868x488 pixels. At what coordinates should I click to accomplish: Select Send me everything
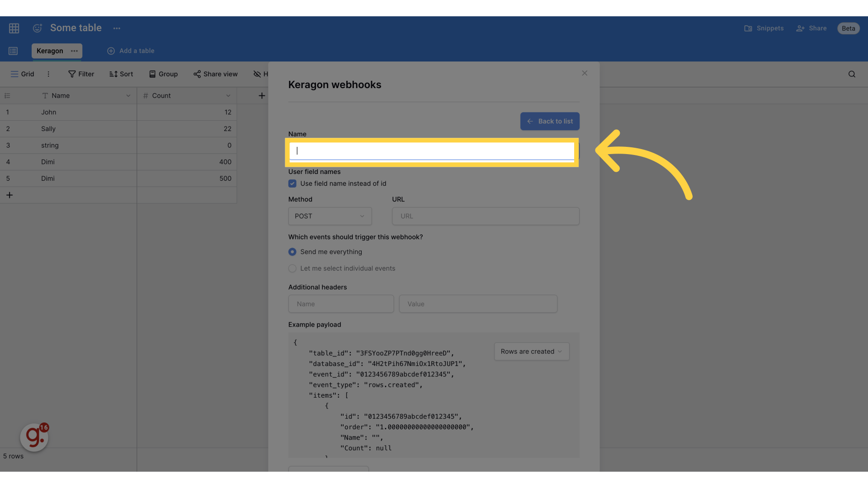(x=292, y=252)
